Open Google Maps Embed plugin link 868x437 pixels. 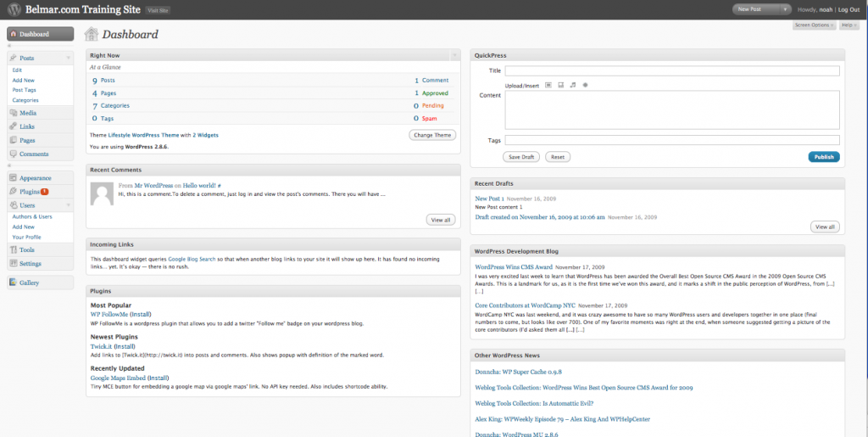[x=118, y=378]
